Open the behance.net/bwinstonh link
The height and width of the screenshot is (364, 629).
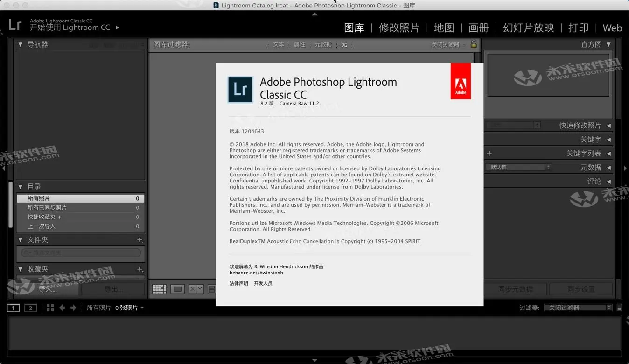coord(256,273)
